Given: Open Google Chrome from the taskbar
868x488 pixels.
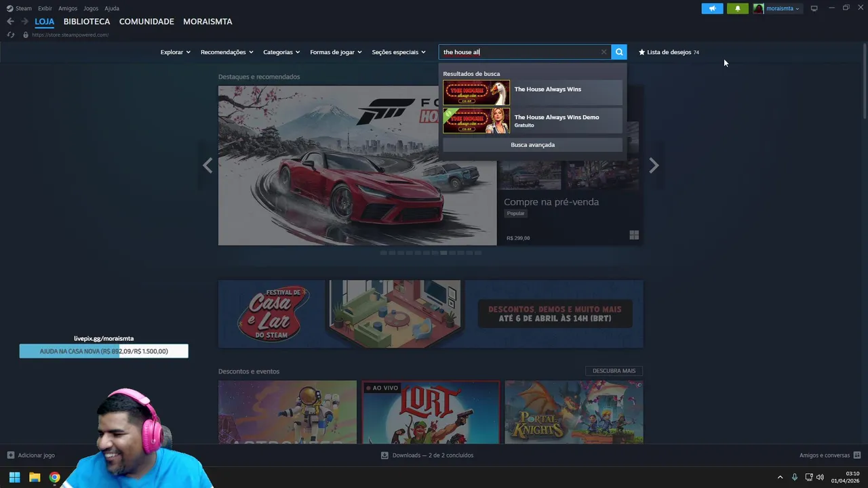Looking at the screenshot, I should [x=54, y=477].
